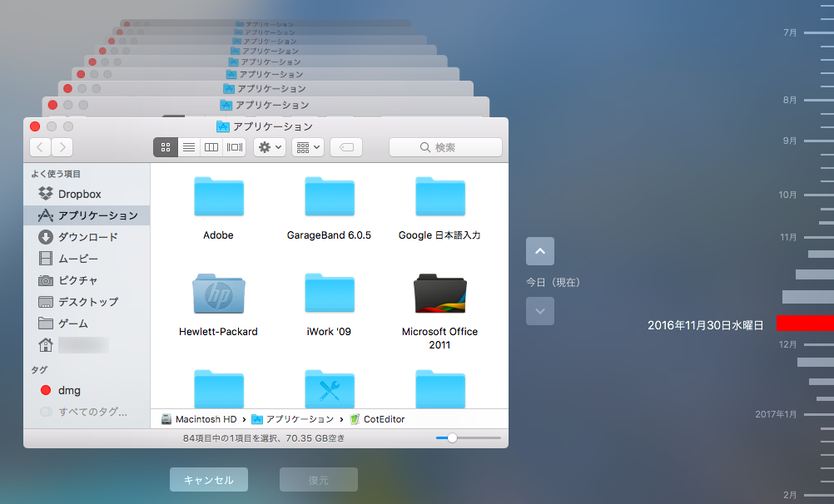The image size is (834, 504).
Task: Open the gear action menu
Action: [270, 147]
